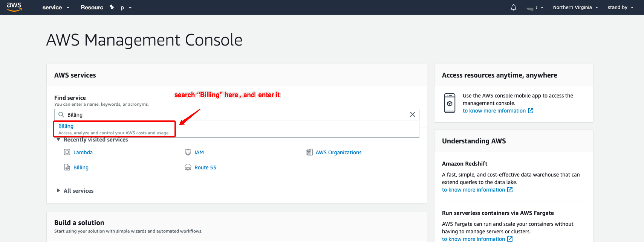Viewport: 644px width, 242px height.
Task: Click the Build a solution heading
Action: point(79,223)
